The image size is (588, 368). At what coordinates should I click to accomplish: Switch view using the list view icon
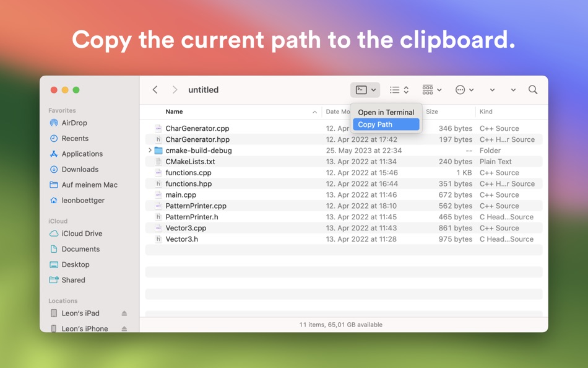394,90
